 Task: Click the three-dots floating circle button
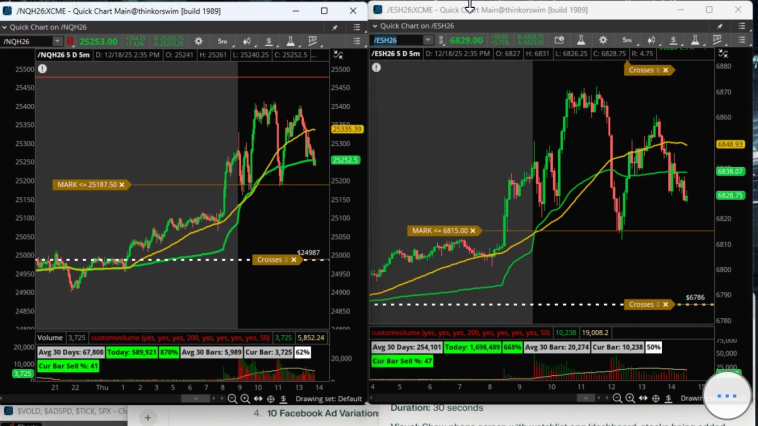pyautogui.click(x=727, y=396)
